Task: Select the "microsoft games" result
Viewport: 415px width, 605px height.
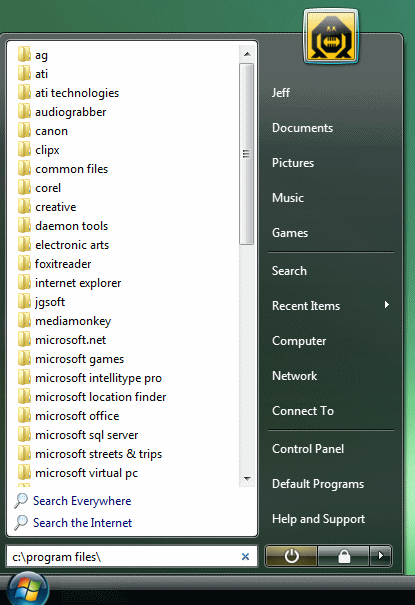Action: coord(79,359)
